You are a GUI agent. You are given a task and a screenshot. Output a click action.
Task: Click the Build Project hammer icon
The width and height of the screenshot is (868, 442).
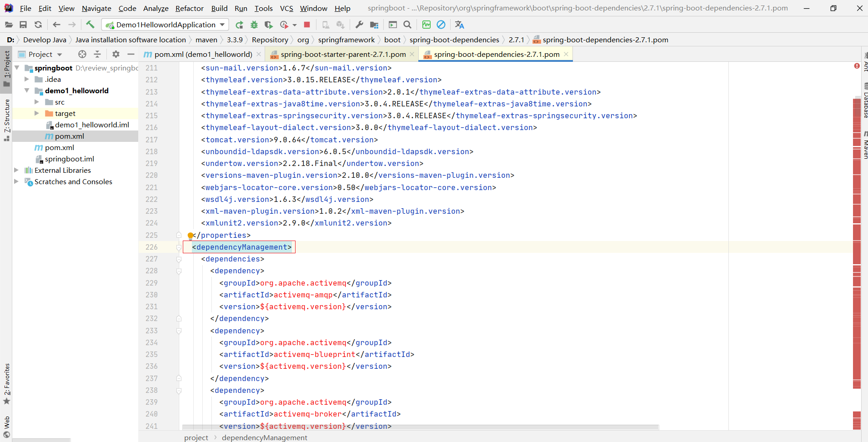click(90, 25)
